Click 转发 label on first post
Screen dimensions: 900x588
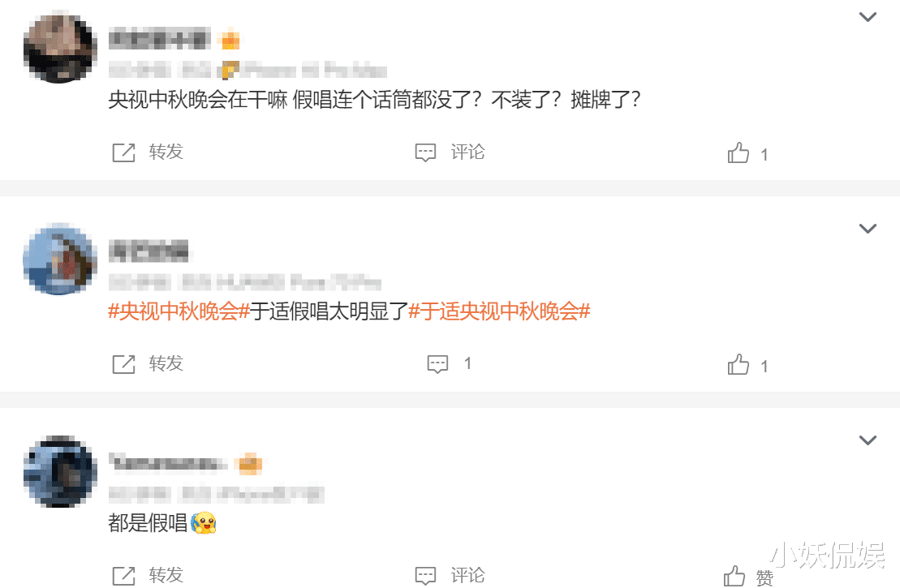pos(166,152)
